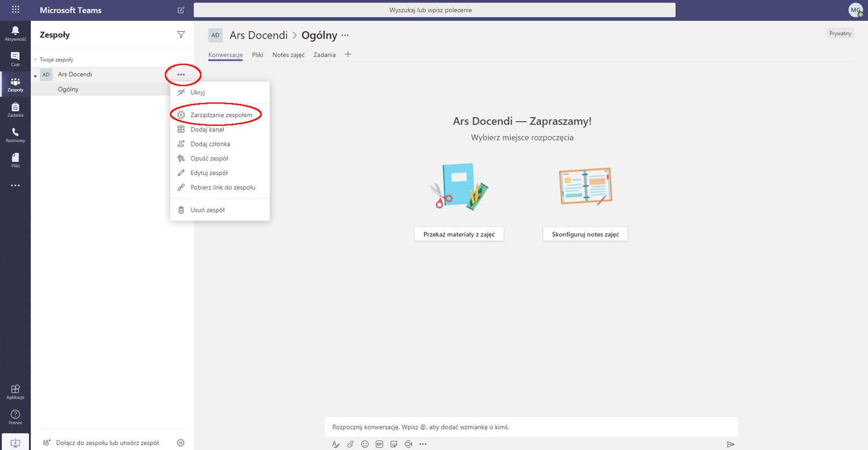The height and width of the screenshot is (450, 868).
Task: Choose Zarządzanie zespołem menu entry
Action: click(220, 115)
